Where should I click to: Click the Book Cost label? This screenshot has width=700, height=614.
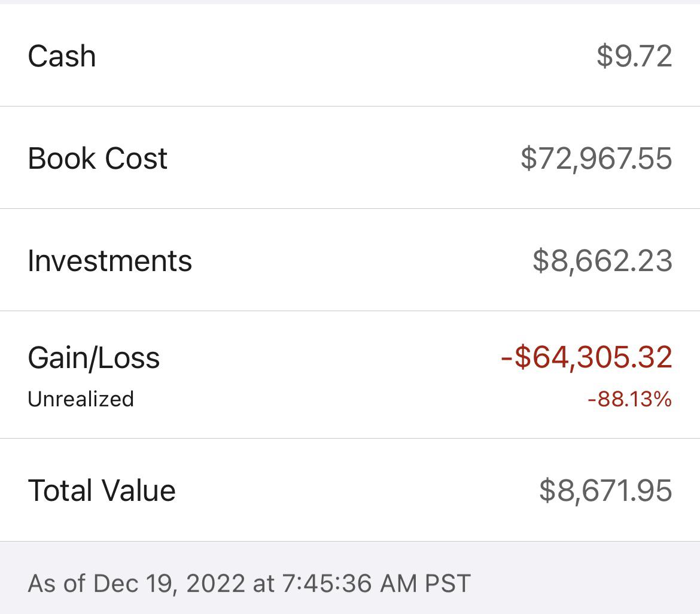point(98,159)
